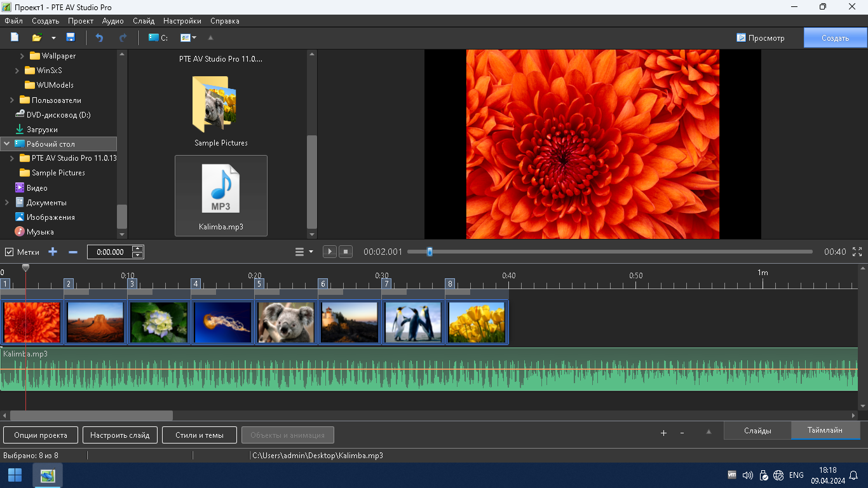
Task: Click the New project icon in toolbar
Action: click(x=15, y=37)
